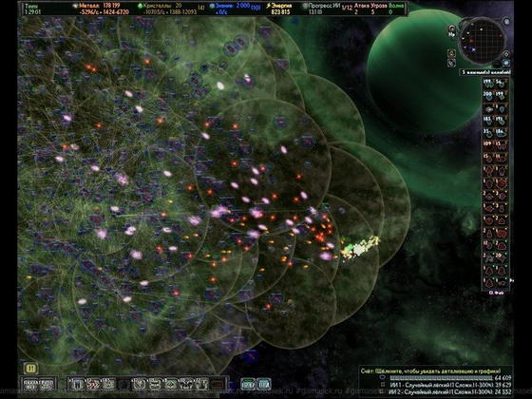Click the minimap in the top-right corner
This screenshot has height=399, width=532.
[482, 42]
